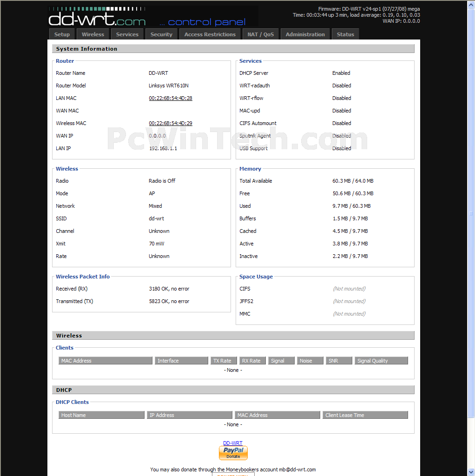
Task: Open the DD-WRT donate link
Action: point(233,443)
